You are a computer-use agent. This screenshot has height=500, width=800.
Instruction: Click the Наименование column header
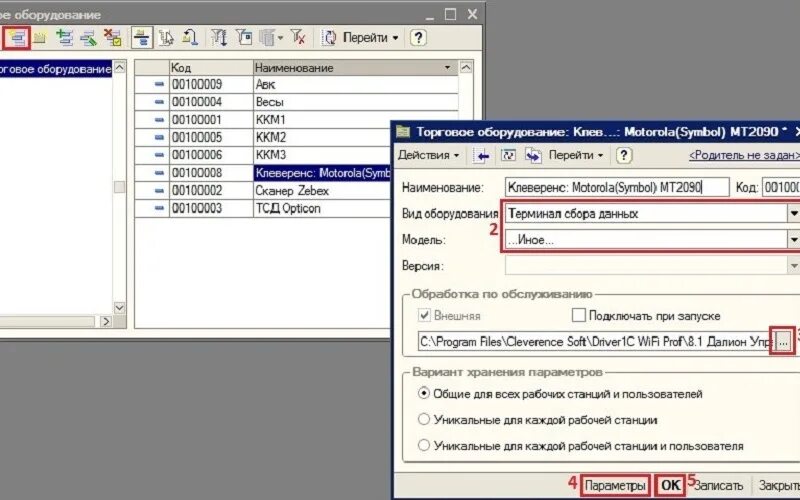[x=355, y=67]
